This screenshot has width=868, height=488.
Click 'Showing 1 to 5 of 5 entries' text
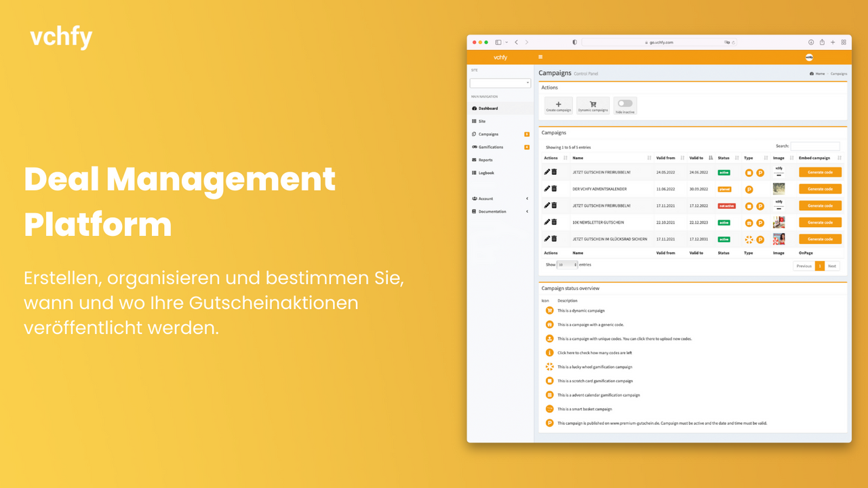point(568,147)
